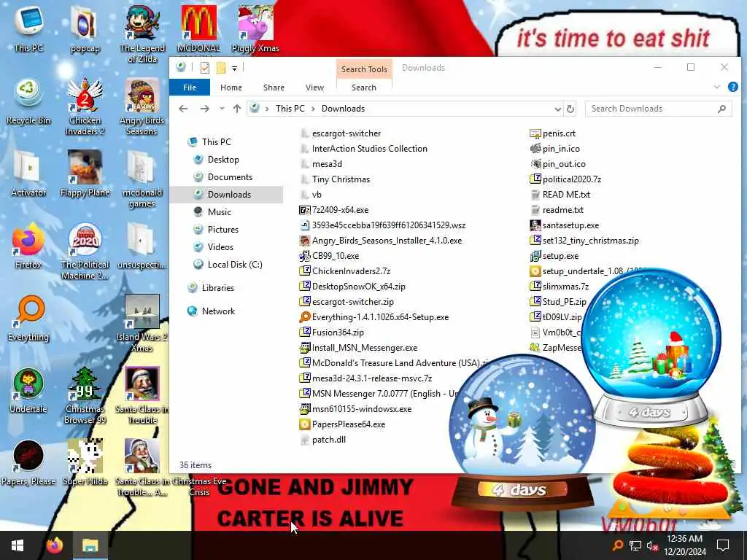The width and height of the screenshot is (747, 560).
Task: Select Libraries in navigation pane
Action: [217, 288]
